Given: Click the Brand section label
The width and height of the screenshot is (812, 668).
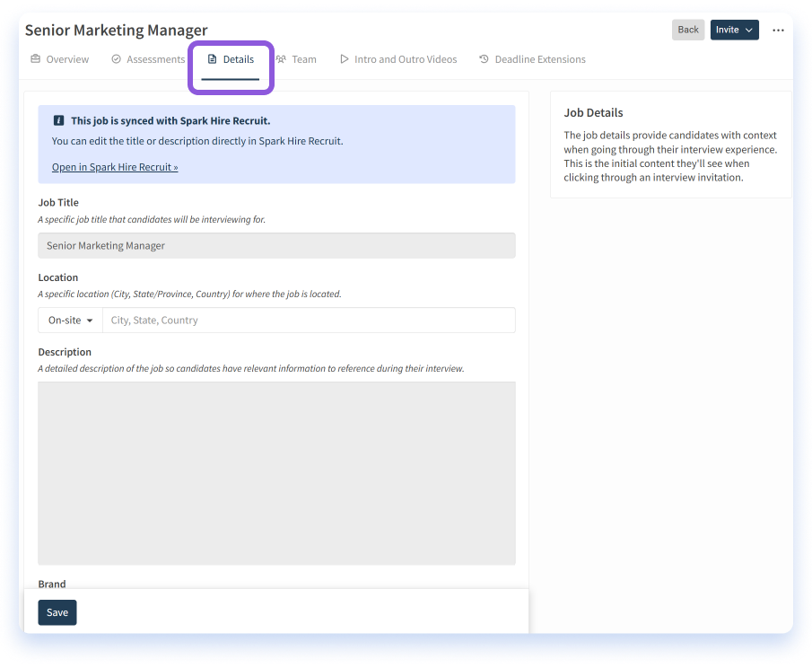Looking at the screenshot, I should [x=52, y=584].
